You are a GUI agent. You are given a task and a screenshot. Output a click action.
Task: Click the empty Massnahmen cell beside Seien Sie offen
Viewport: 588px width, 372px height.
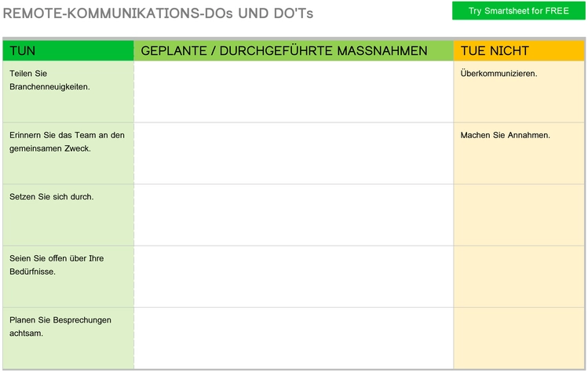294,277
